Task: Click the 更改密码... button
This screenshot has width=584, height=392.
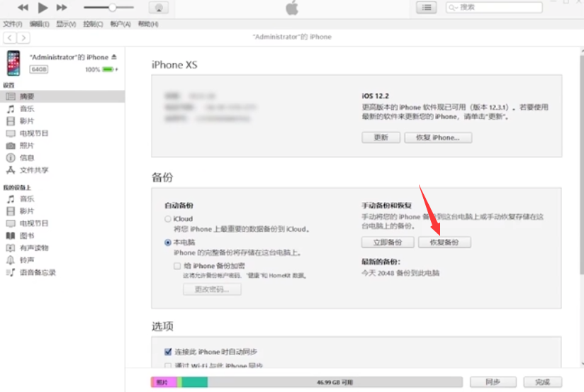Action: pos(212,289)
